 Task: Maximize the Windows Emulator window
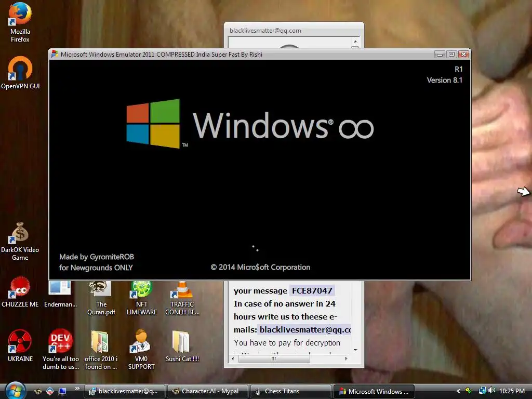pyautogui.click(x=451, y=54)
